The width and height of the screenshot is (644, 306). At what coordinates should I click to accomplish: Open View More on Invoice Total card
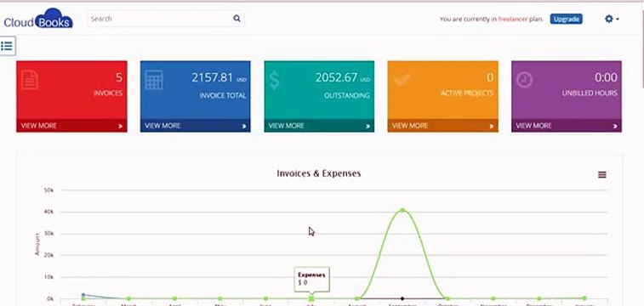[x=195, y=126]
